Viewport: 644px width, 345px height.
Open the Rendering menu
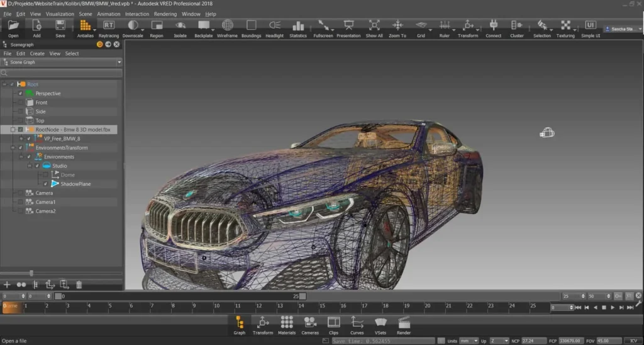165,14
